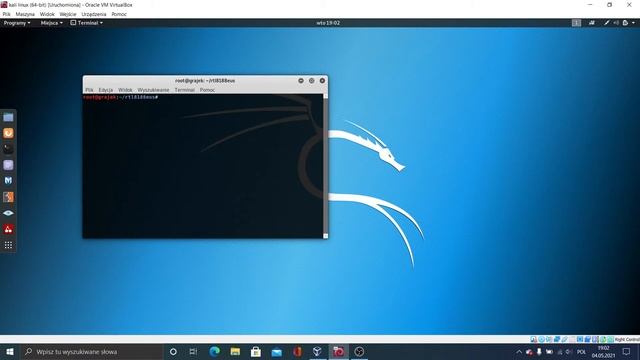Screen dimensions: 640x360
Task: Click VirtualBox USB status icon
Action: (x=564, y=339)
